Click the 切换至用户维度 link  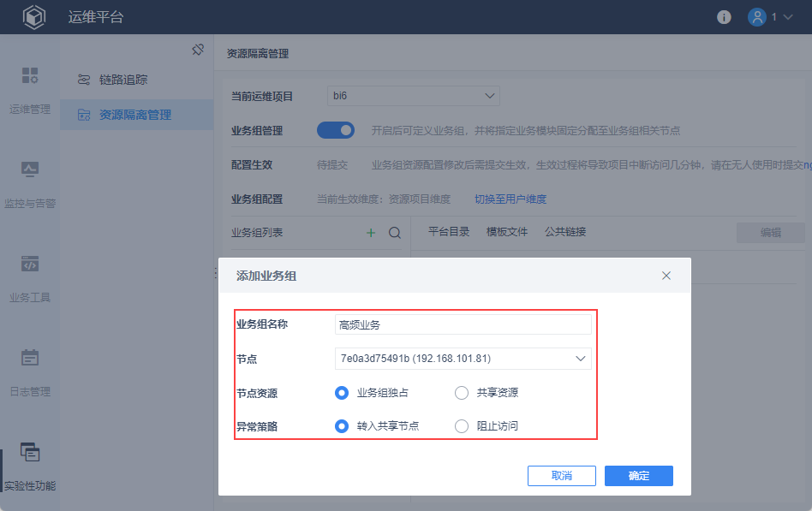[x=510, y=199]
